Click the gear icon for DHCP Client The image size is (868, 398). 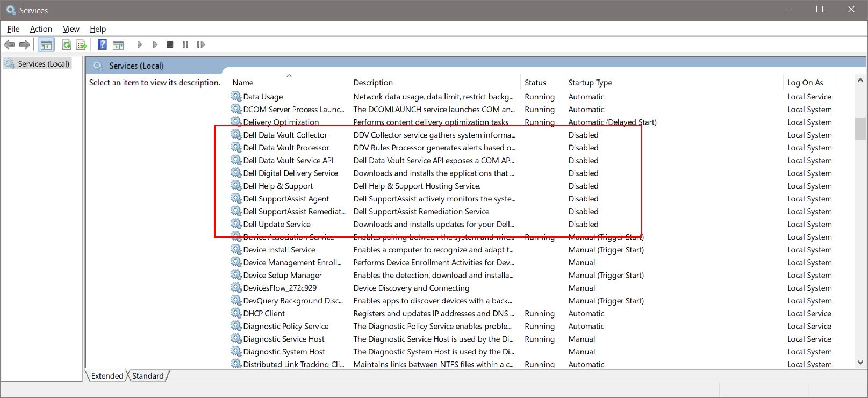click(x=236, y=314)
